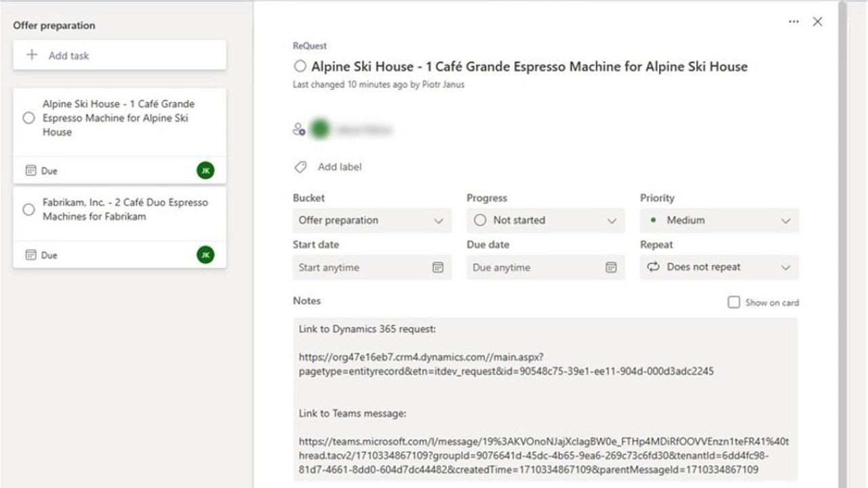Screen dimensions: 868x488
Task: Click the calendar icon on Fabrikam card
Action: [x=31, y=255]
